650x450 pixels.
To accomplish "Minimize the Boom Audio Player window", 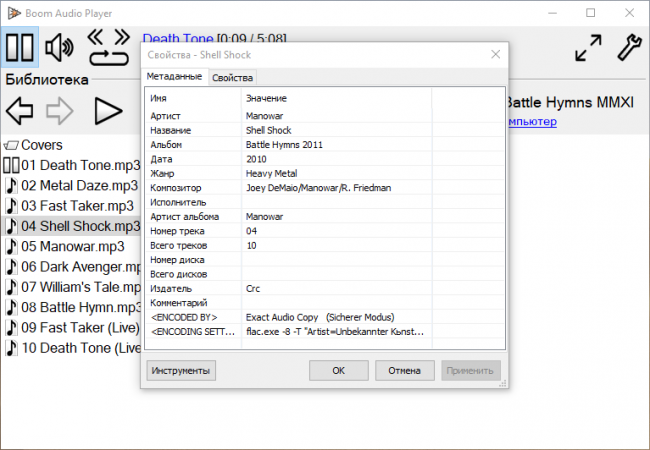I will point(552,13).
